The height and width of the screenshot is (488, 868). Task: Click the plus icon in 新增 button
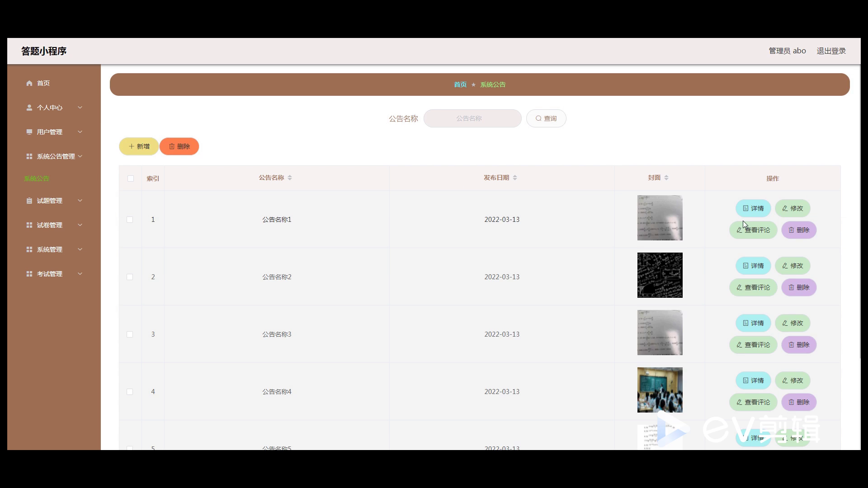(132, 146)
